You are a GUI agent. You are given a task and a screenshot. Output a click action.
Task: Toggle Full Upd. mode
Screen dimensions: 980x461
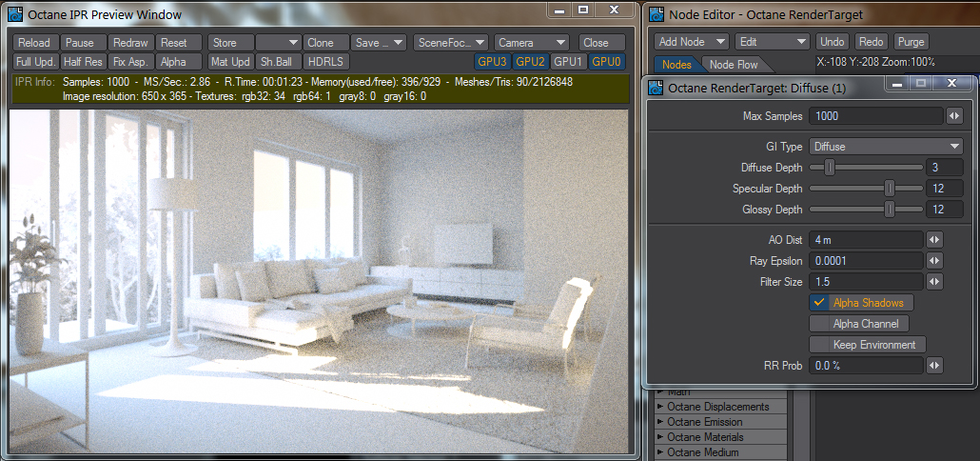pos(36,62)
